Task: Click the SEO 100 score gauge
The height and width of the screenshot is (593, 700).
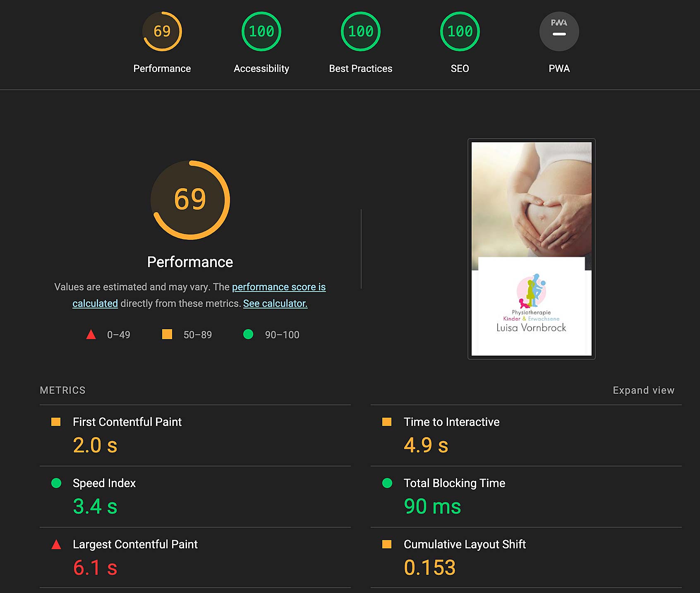Action: 460,31
